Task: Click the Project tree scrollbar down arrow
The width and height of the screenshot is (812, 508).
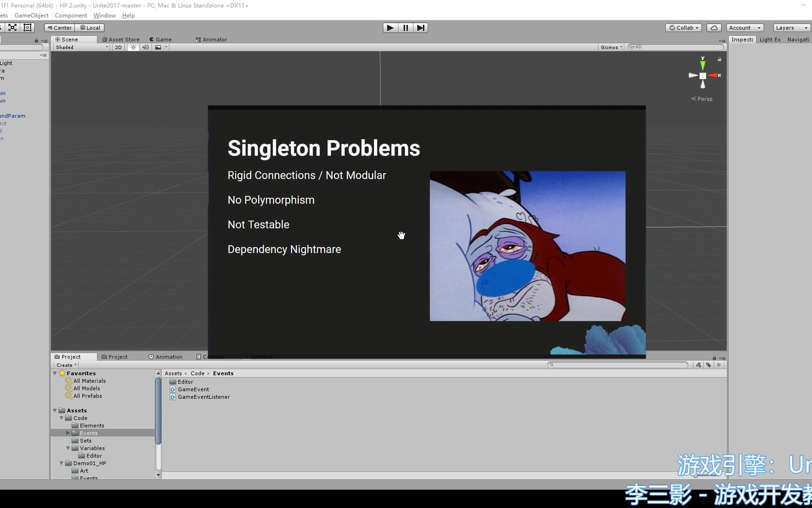Action: coord(158,475)
